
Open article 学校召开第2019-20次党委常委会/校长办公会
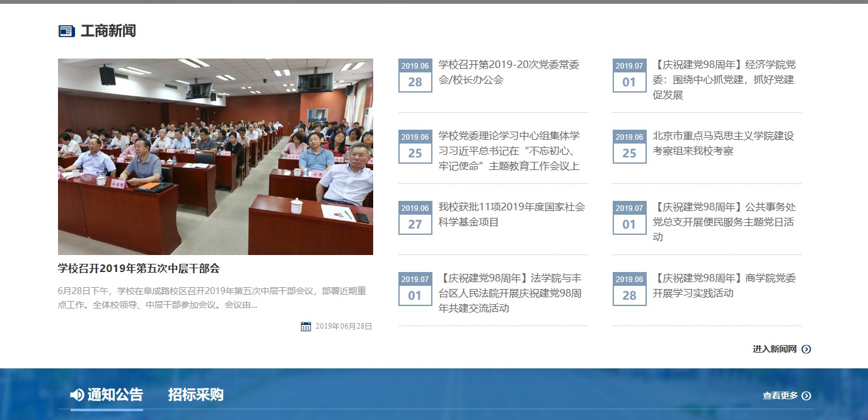pos(509,72)
